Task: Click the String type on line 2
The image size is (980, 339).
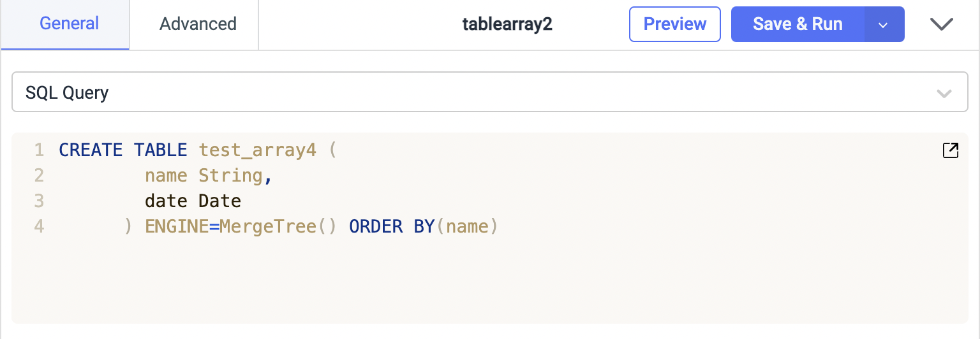Action: coord(230,176)
